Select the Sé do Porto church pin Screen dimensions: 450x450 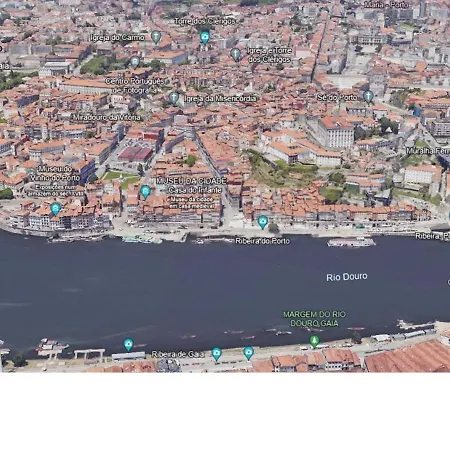[368, 97]
